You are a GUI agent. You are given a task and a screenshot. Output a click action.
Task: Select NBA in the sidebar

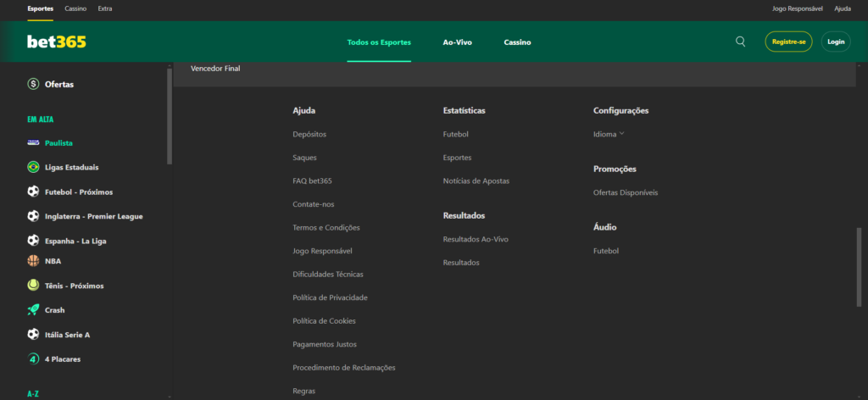click(53, 260)
